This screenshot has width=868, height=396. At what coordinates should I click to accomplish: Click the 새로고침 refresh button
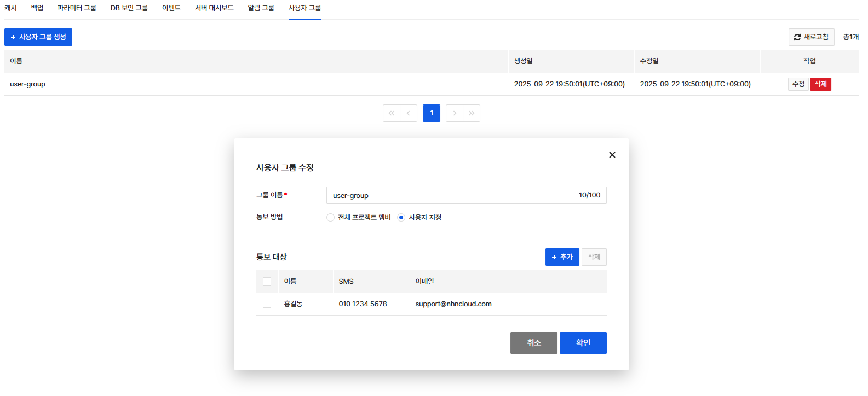(811, 37)
